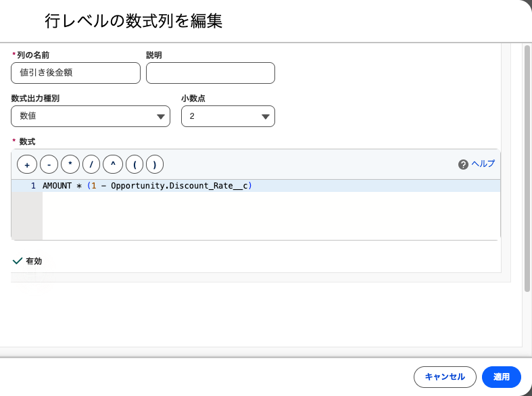Click the green checkmark next to 有効
The image size is (532, 396).
coord(18,261)
